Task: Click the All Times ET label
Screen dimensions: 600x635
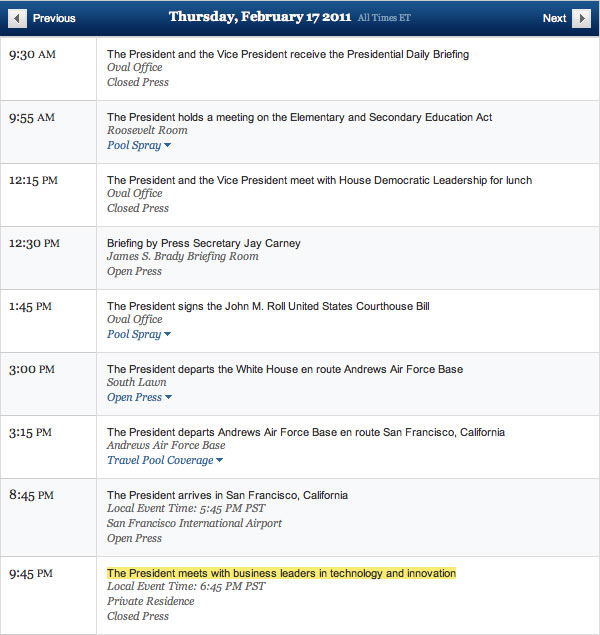Action: [384, 18]
